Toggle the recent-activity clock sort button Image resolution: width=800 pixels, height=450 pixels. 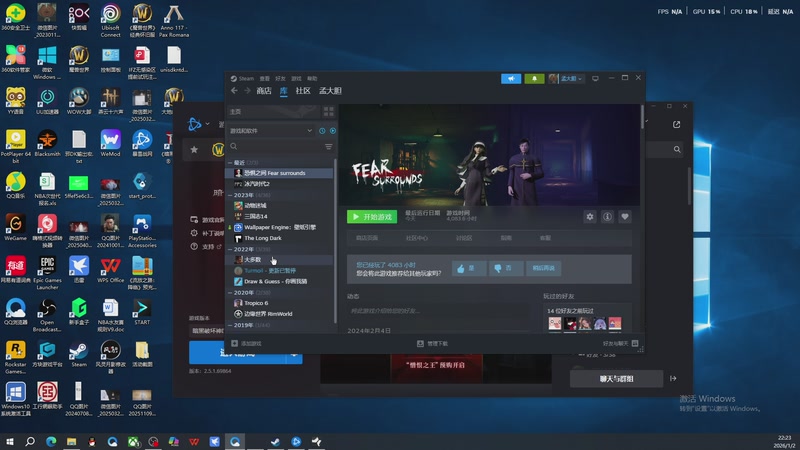click(322, 131)
